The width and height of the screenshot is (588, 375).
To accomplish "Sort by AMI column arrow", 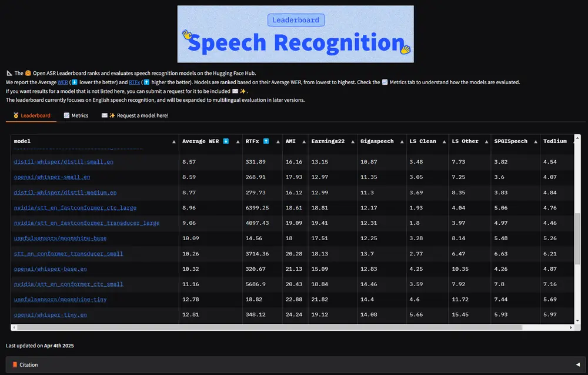I will [x=303, y=142].
